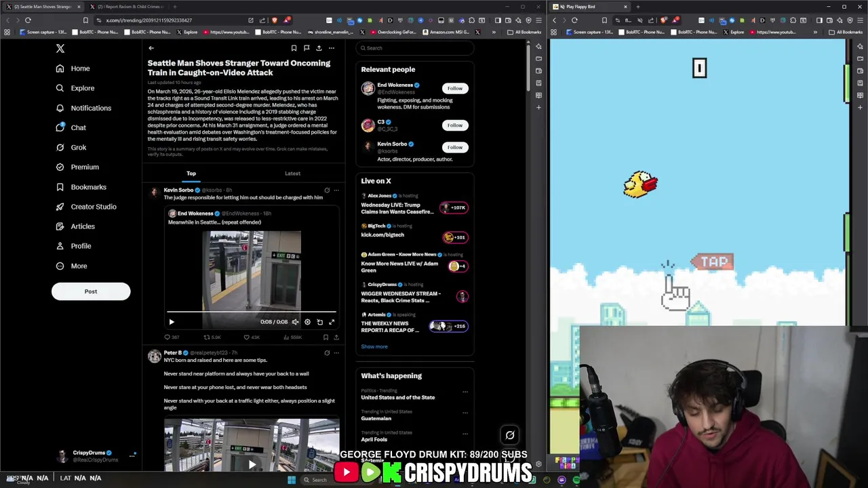Screen dimensions: 868x488
Task: Toggle picture-in-picture on video
Action: pos(320,323)
